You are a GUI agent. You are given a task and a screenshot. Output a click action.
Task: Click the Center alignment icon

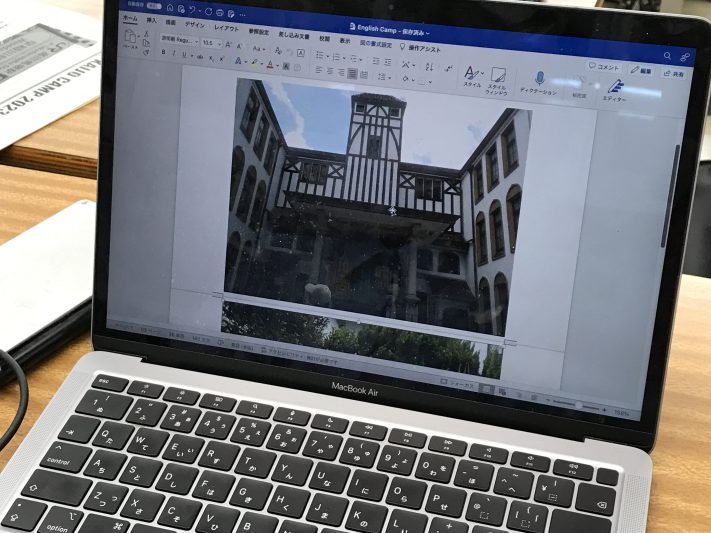[x=330, y=71]
